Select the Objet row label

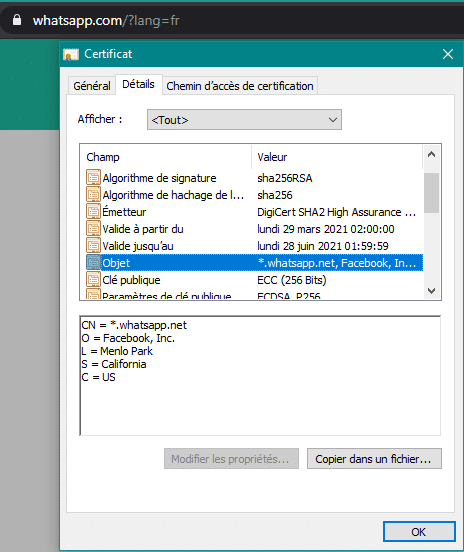(x=116, y=263)
